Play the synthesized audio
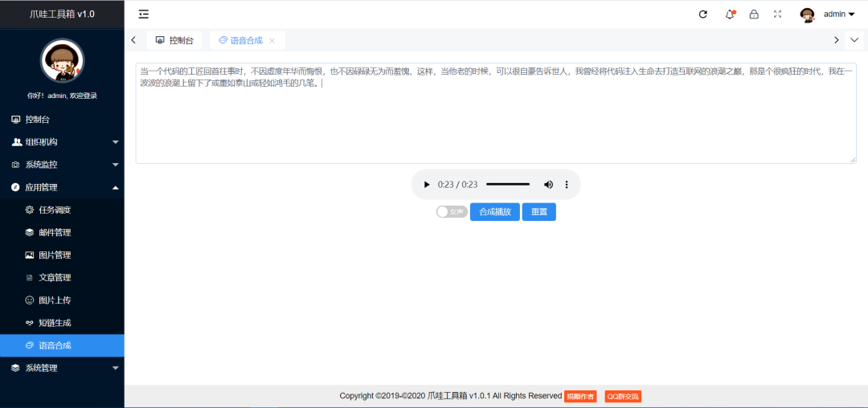Screen dimensions: 868x408 [426, 185]
